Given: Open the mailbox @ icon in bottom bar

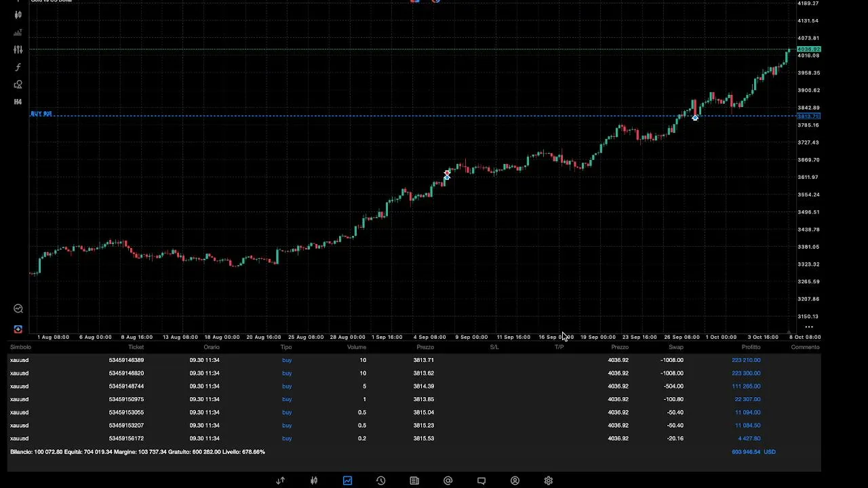Looking at the screenshot, I should pyautogui.click(x=448, y=481).
